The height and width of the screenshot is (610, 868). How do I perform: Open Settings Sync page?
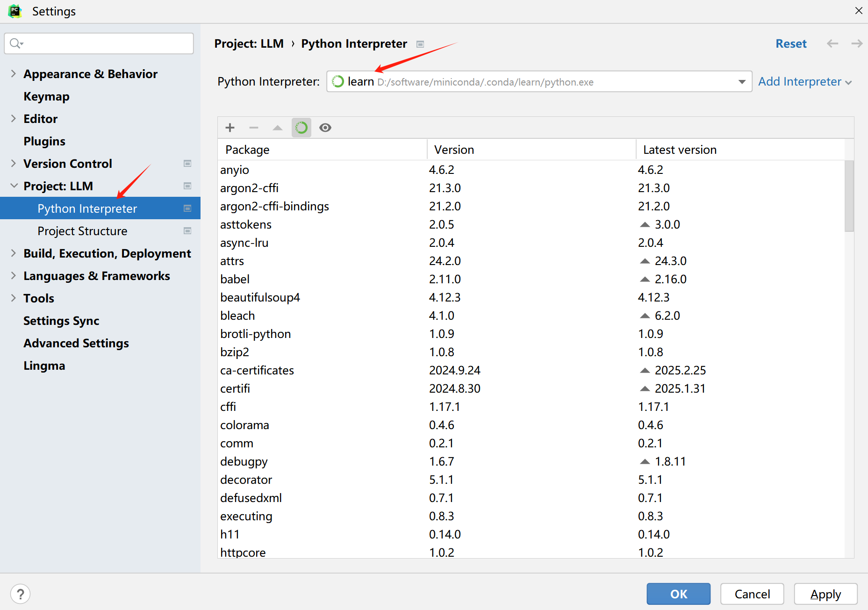point(61,321)
